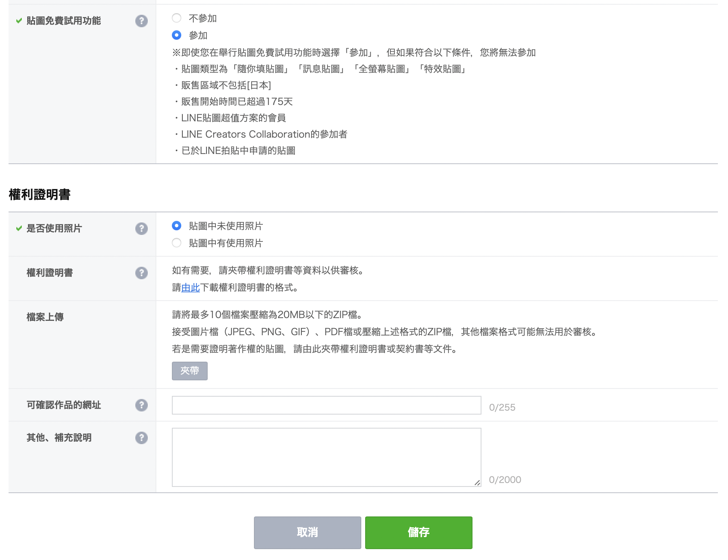Click the green 儲存 save button
Viewport: 728px width, 560px height.
click(419, 533)
